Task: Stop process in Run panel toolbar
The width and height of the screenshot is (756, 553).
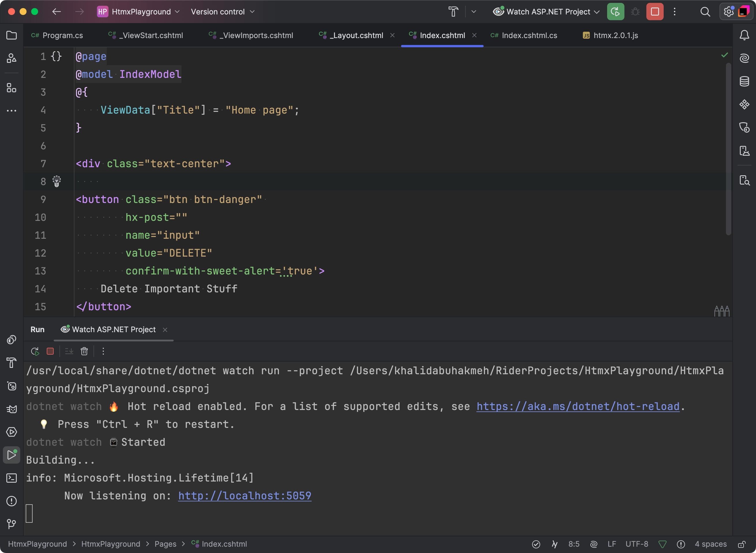Action: click(x=50, y=351)
